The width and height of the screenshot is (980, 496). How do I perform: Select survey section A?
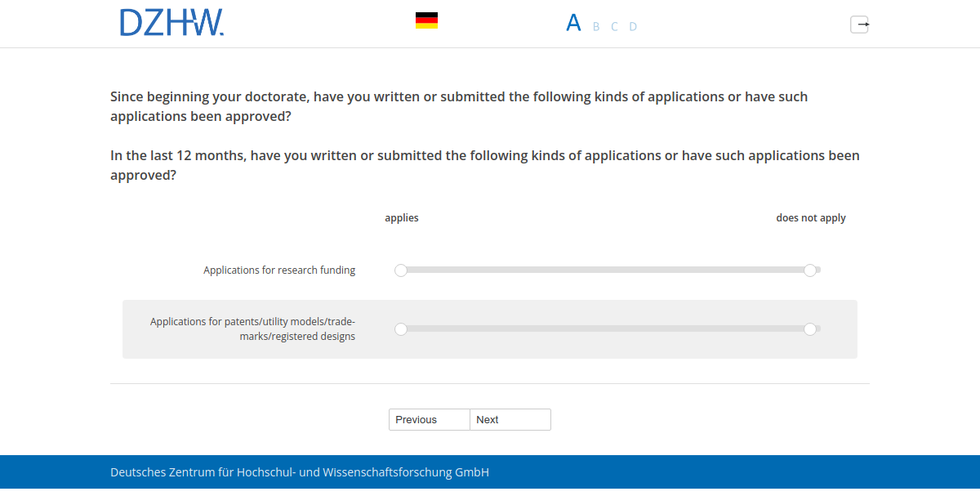pos(574,22)
